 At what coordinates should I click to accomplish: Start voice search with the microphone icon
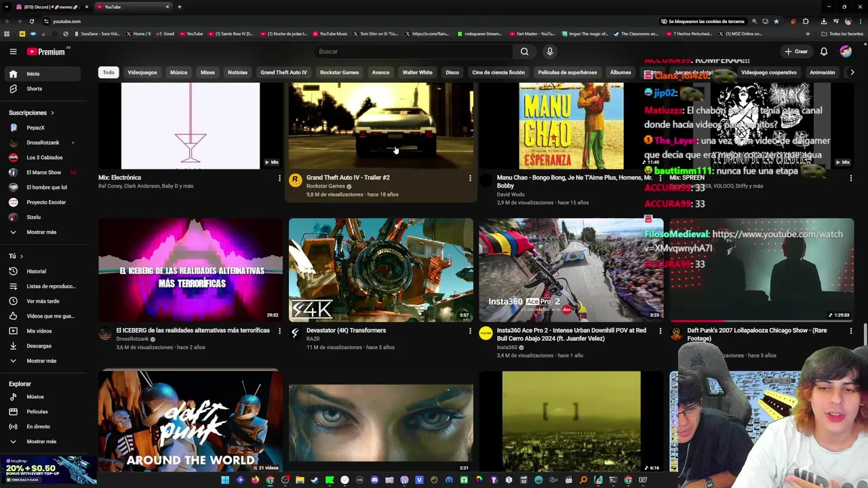tap(550, 52)
